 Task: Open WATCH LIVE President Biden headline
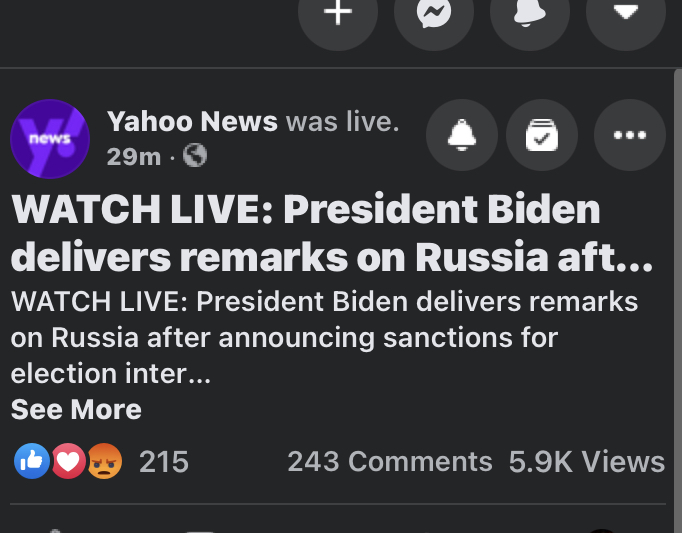click(x=331, y=233)
